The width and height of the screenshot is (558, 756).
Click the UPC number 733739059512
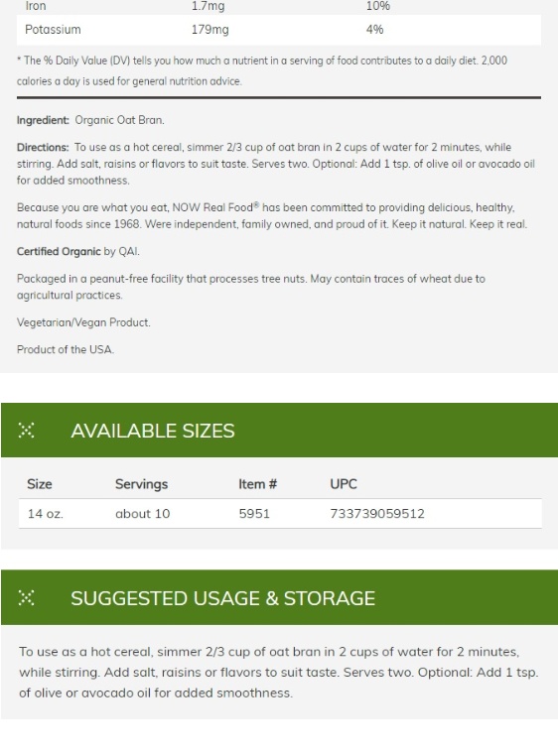pyautogui.click(x=377, y=514)
